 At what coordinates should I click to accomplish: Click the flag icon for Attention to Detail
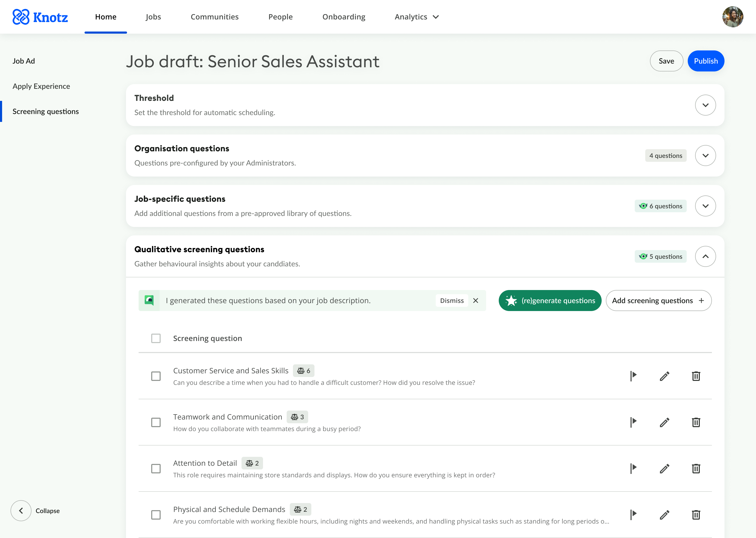pos(633,468)
